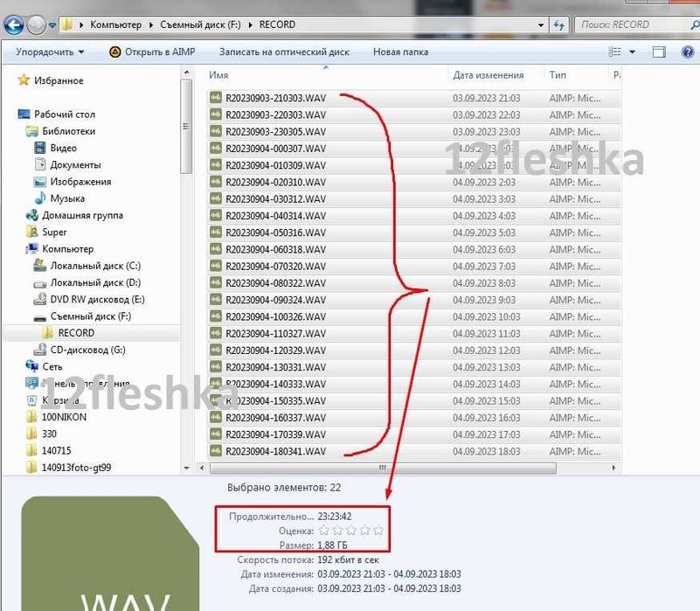
Task: Select the Музыка library
Action: pyautogui.click(x=59, y=198)
